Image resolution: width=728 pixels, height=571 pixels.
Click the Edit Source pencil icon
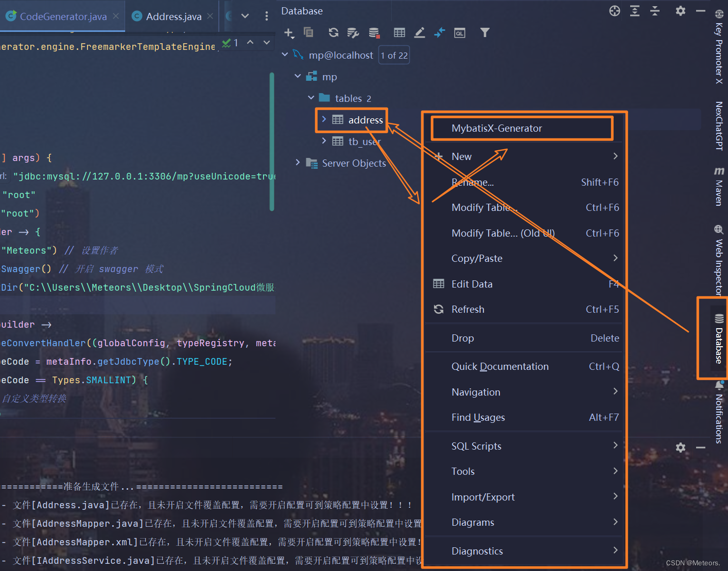point(420,33)
